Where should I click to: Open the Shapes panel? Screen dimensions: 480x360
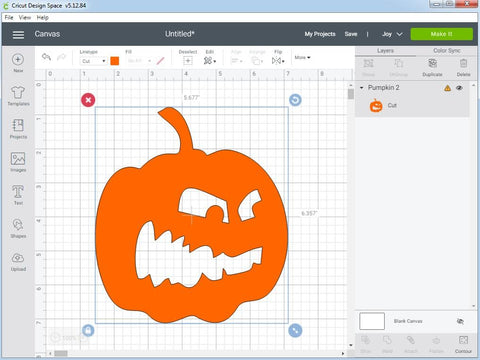(x=18, y=228)
